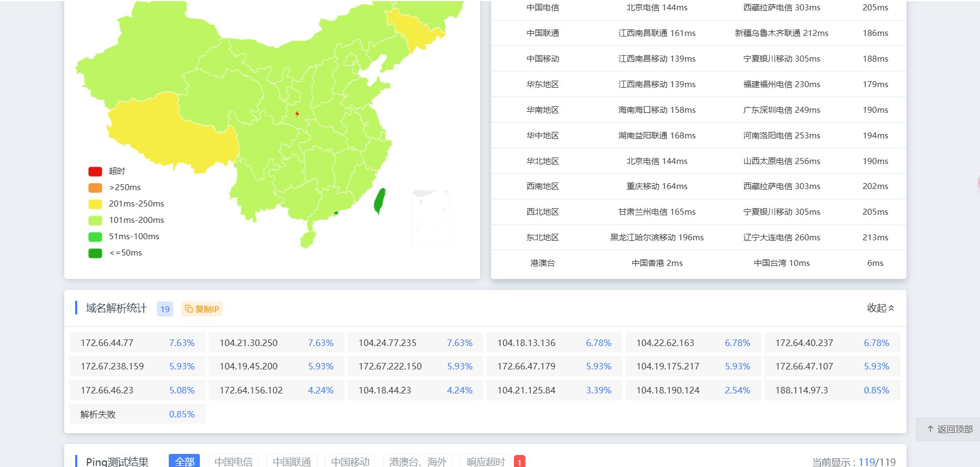Viewport: 980px width, 467px height.
Task: Toggle the dark green <=50ms legend swatch
Action: click(x=95, y=253)
